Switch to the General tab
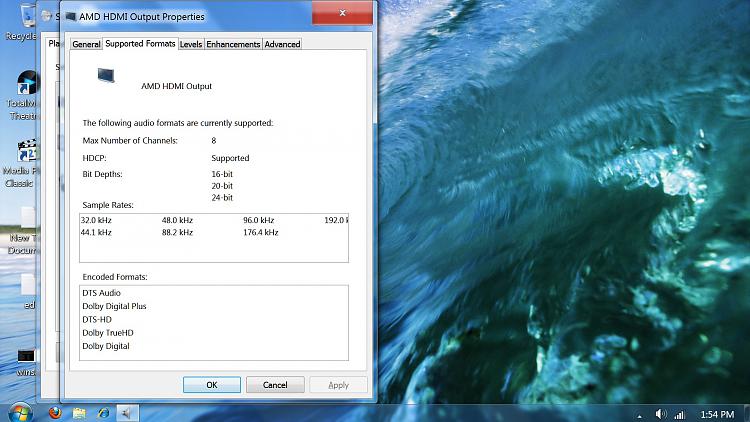This screenshot has width=750, height=422. click(86, 44)
